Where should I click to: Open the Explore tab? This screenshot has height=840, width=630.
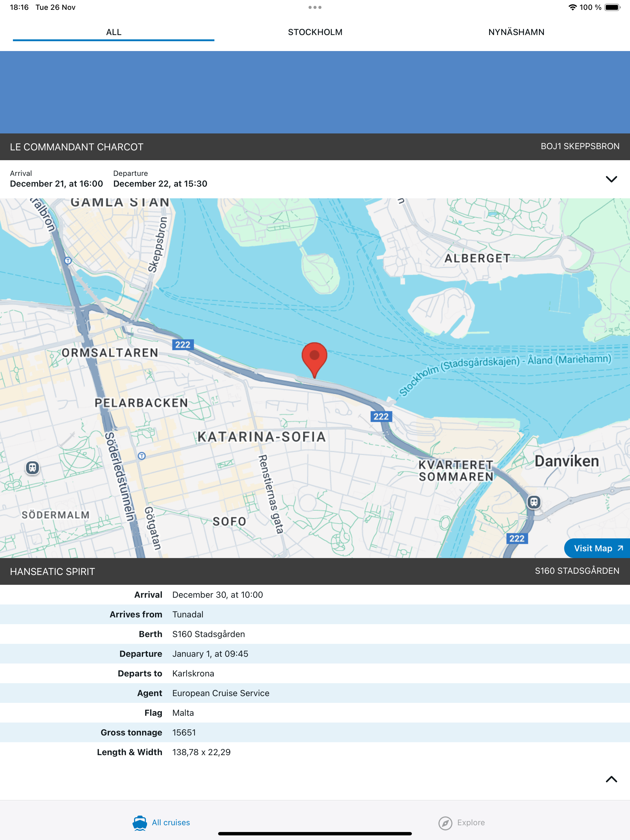pos(461,822)
